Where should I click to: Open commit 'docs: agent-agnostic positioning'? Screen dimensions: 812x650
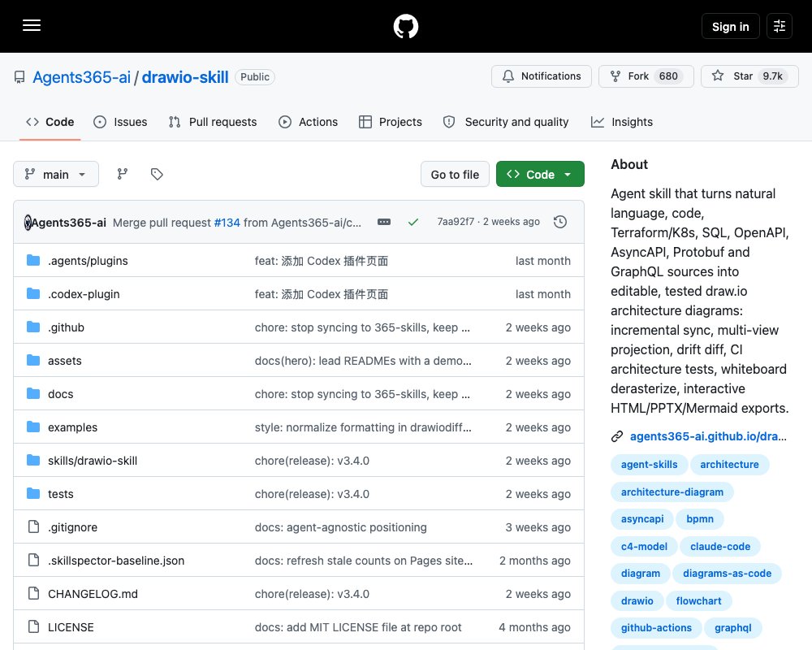[341, 527]
